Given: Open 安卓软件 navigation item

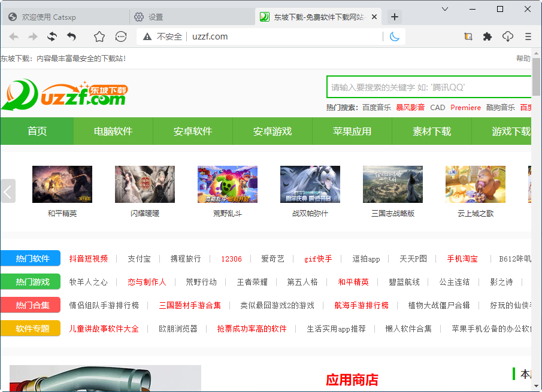Looking at the screenshot, I should click(193, 131).
